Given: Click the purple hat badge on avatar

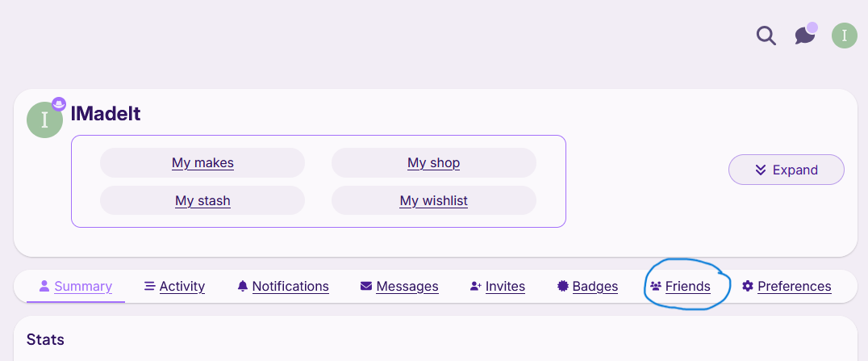Looking at the screenshot, I should pos(59,103).
